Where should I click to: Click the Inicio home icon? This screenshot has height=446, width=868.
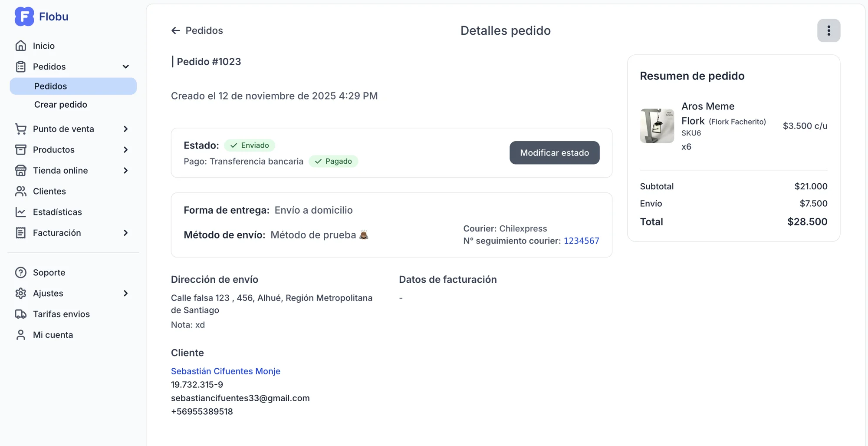point(20,46)
